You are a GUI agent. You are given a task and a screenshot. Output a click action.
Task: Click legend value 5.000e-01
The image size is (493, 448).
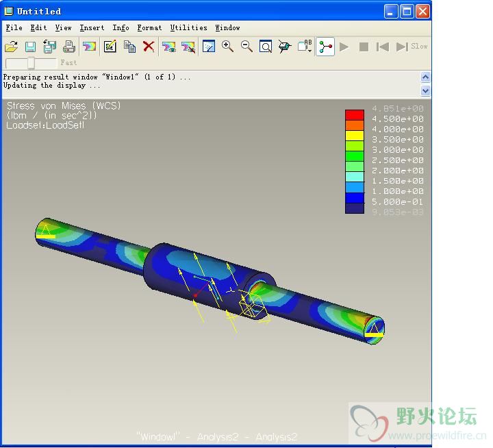pos(398,201)
